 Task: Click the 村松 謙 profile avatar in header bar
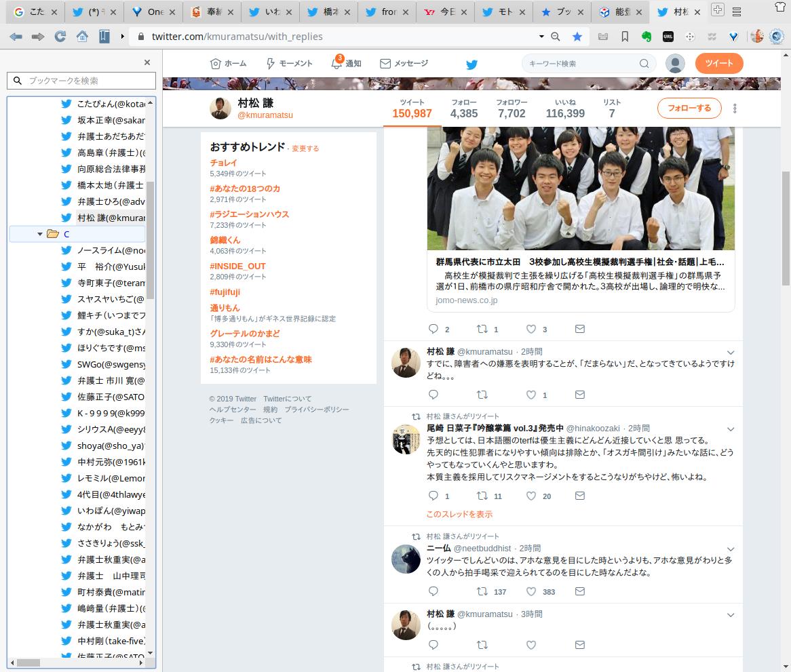[x=220, y=108]
